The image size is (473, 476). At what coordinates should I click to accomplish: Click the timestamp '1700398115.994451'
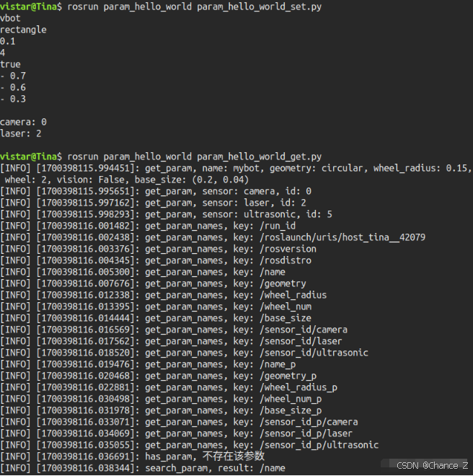click(86, 168)
